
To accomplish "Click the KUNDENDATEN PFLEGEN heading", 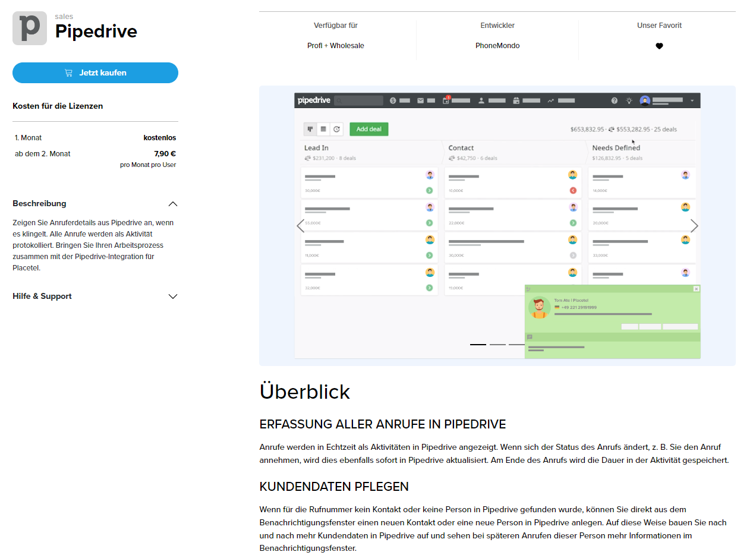I will 334,487.
